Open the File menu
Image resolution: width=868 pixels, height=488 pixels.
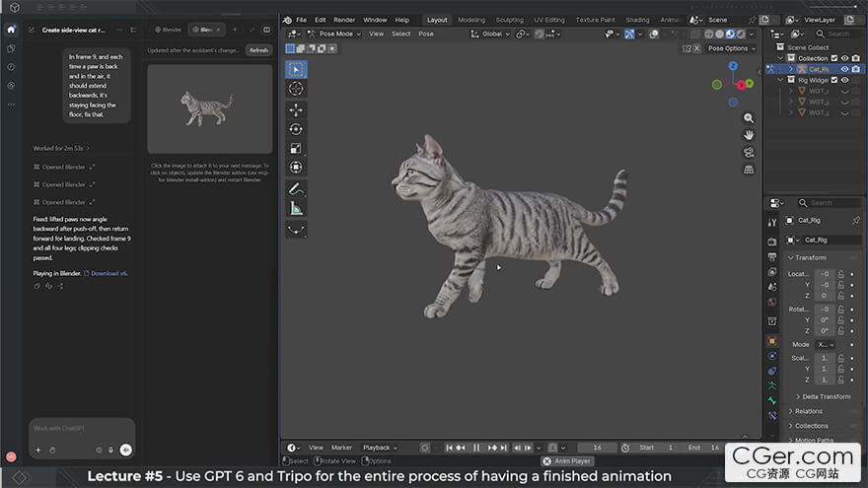[x=301, y=20]
